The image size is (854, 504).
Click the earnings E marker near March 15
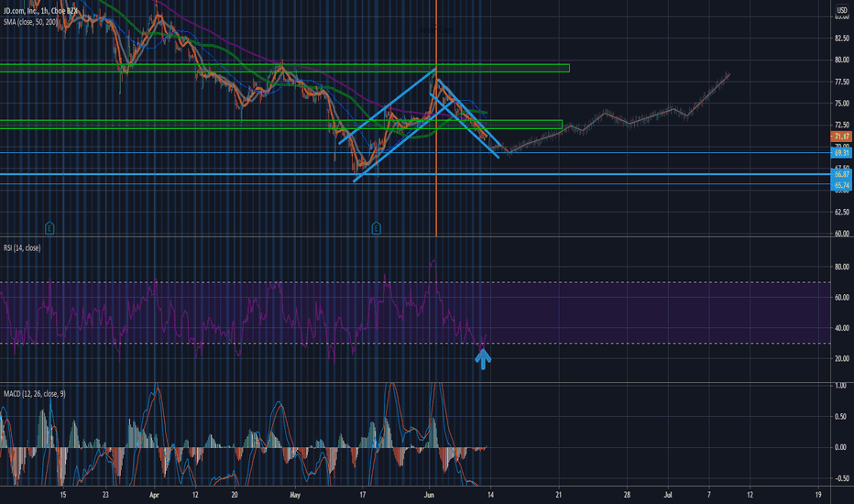[49, 228]
